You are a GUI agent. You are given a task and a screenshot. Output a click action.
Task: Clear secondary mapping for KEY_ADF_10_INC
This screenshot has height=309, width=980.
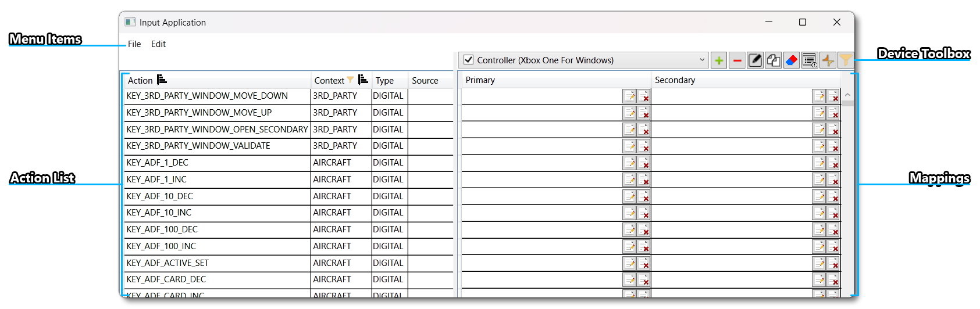tap(833, 213)
